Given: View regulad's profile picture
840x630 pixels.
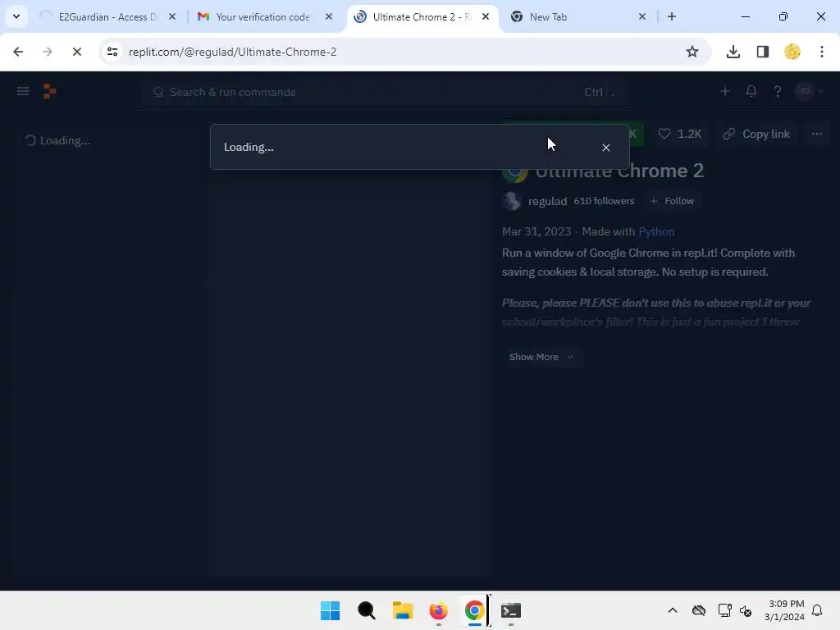Looking at the screenshot, I should pos(512,201).
